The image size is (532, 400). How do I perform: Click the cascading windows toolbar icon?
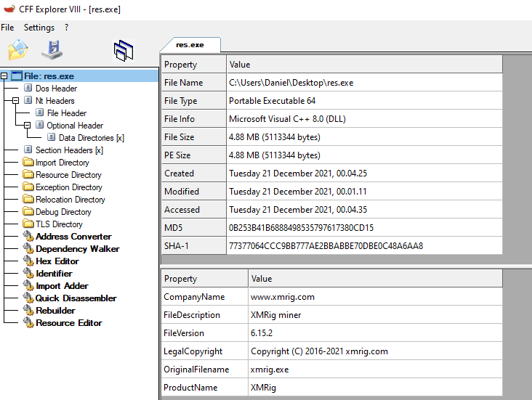(124, 51)
